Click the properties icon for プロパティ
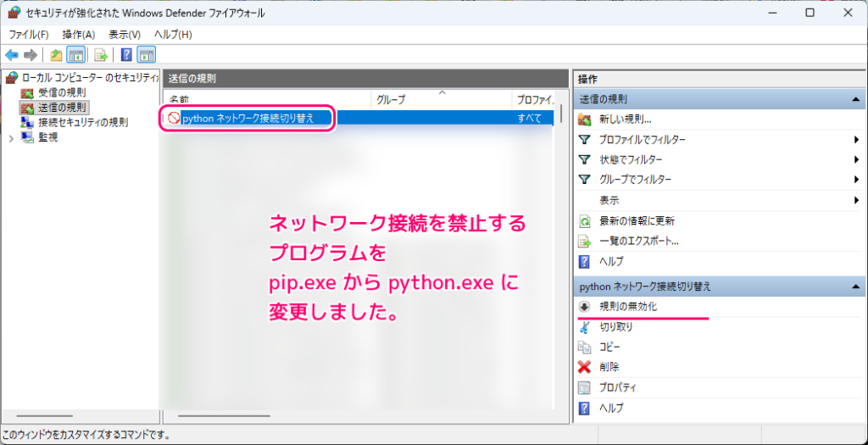Viewport: 868px width, 445px height. coord(585,387)
